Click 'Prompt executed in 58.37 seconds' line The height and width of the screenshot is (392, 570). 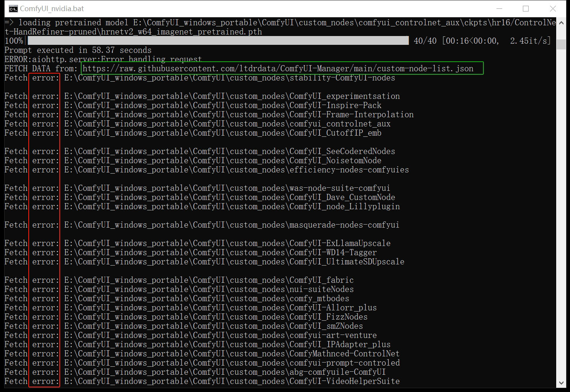[x=78, y=50]
